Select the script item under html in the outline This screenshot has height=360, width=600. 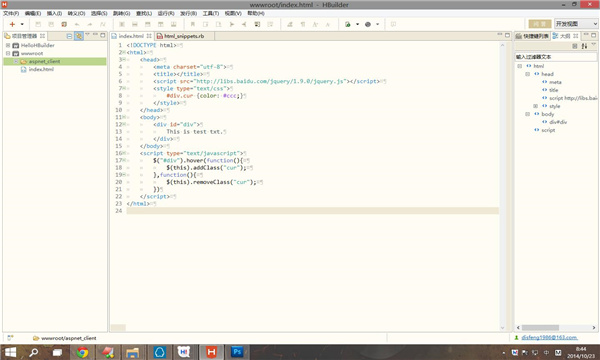coord(548,130)
